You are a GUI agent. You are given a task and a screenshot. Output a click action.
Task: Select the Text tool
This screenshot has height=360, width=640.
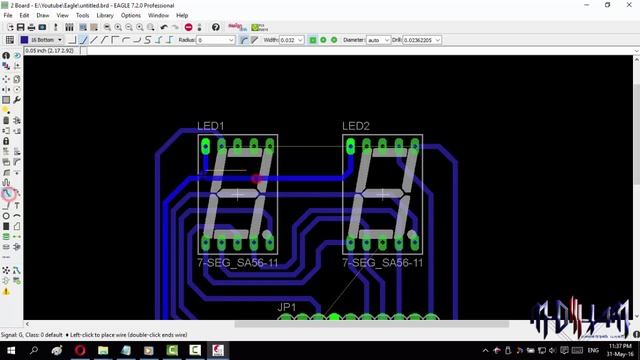(x=17, y=206)
